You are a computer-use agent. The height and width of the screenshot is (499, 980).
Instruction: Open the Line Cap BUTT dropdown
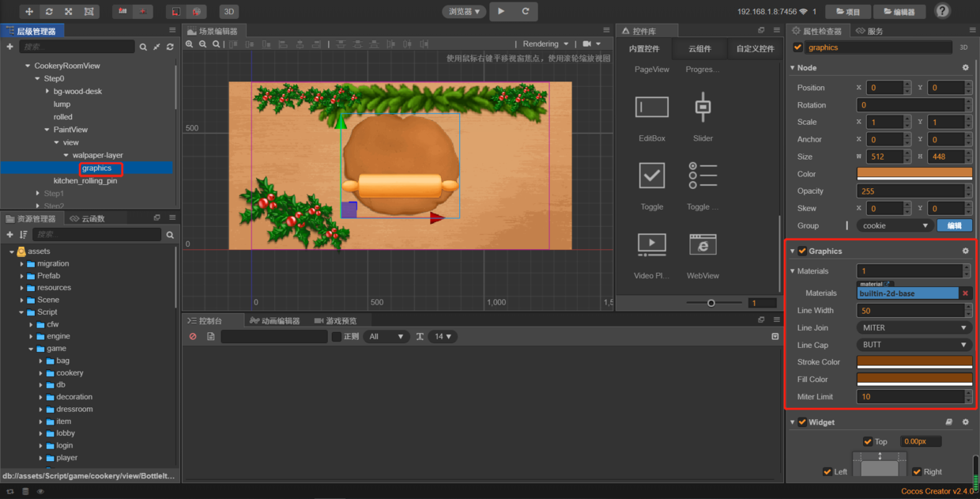coord(914,345)
